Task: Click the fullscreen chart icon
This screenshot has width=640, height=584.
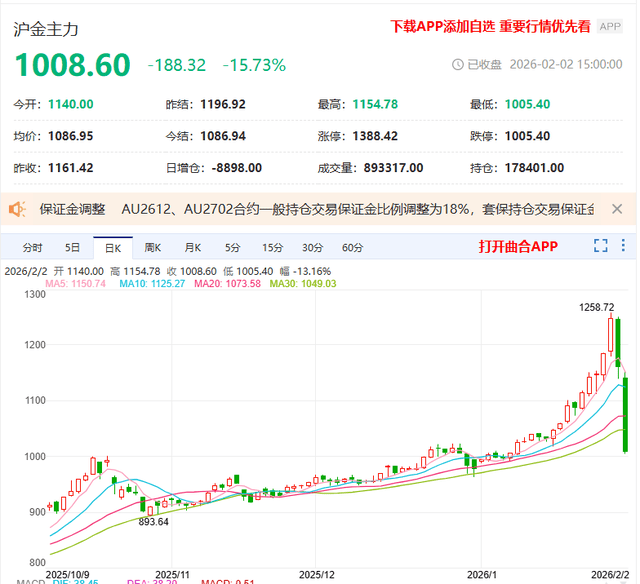Action: (x=601, y=246)
